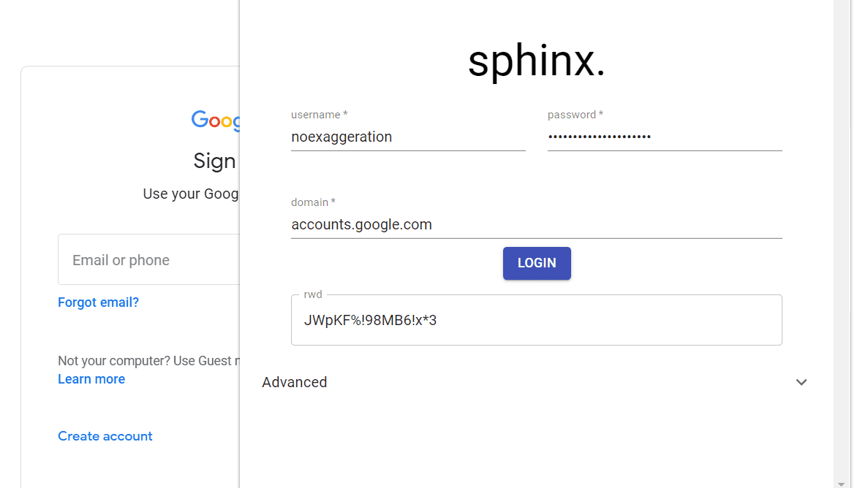Click the Learn more link
Image resolution: width=868 pixels, height=488 pixels.
coord(91,378)
